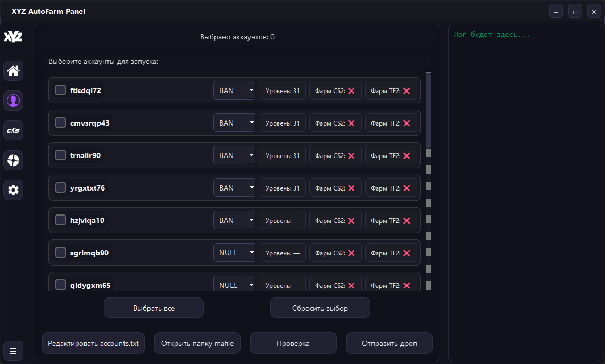Open the Accounts profile sidebar icon
The width and height of the screenshot is (605, 364).
pyautogui.click(x=13, y=100)
